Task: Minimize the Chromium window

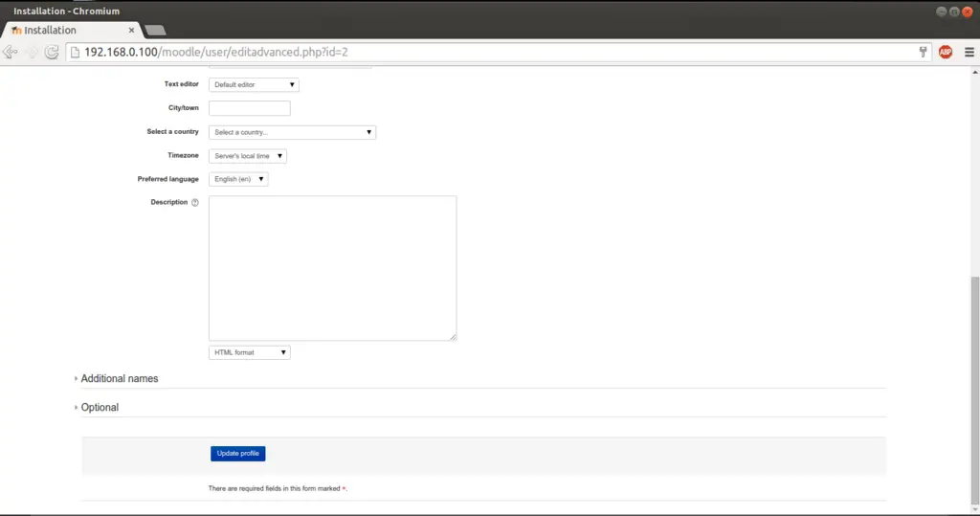Action: point(942,11)
